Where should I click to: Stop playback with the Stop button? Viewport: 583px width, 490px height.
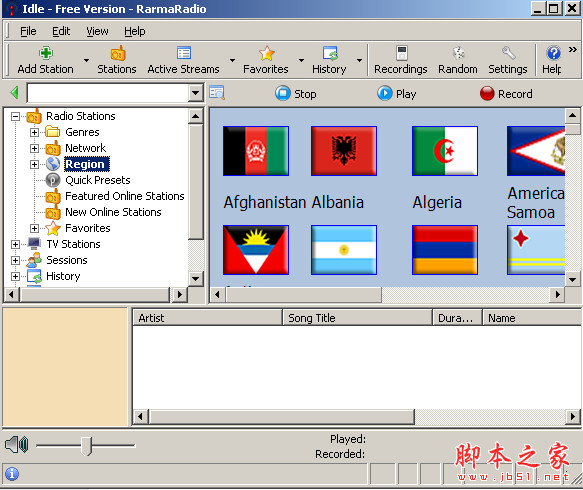pos(296,94)
